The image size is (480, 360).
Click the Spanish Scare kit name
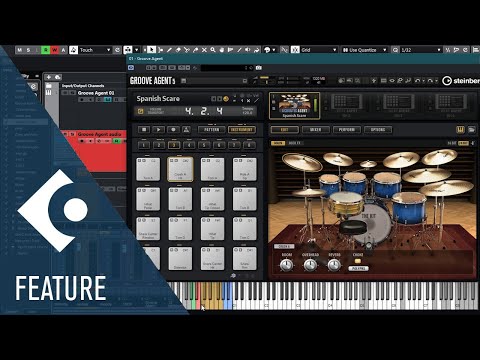point(158,99)
